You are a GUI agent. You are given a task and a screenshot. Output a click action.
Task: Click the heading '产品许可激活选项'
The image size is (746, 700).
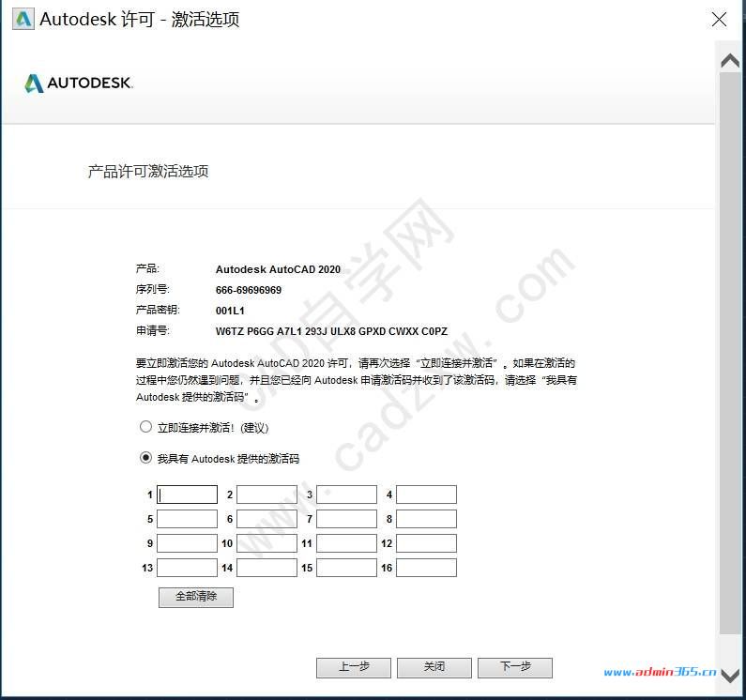click(x=148, y=172)
